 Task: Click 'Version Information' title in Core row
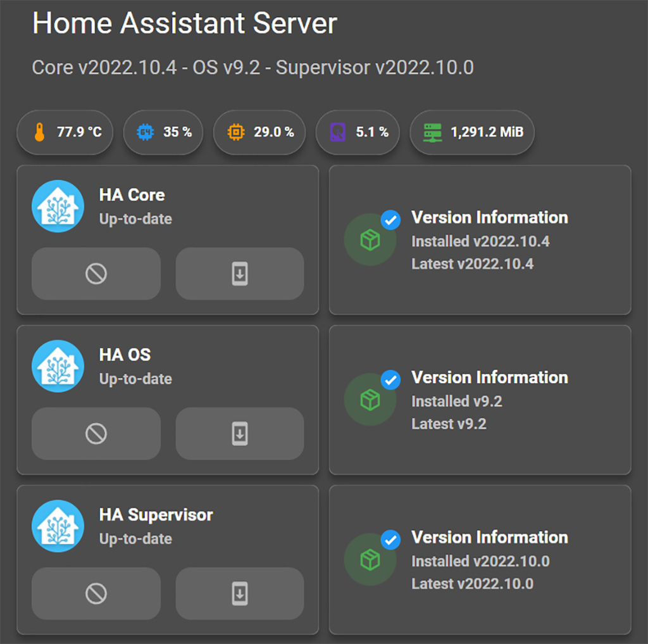(x=490, y=218)
